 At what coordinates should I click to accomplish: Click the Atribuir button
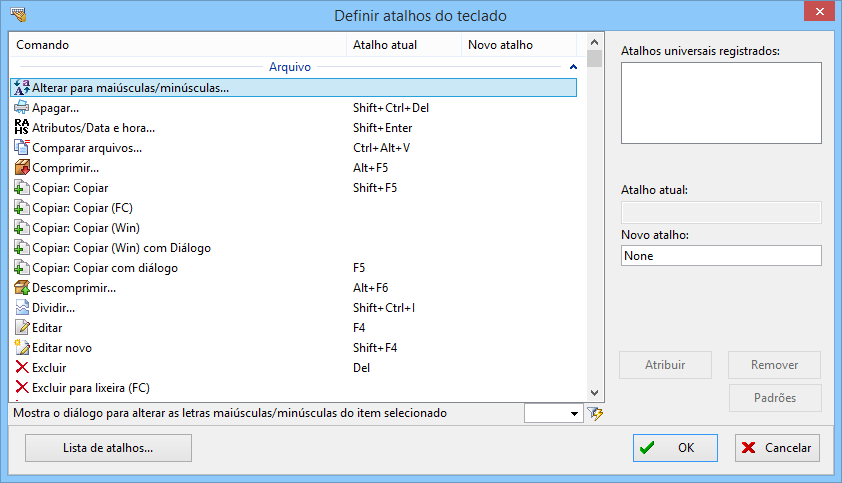click(665, 365)
